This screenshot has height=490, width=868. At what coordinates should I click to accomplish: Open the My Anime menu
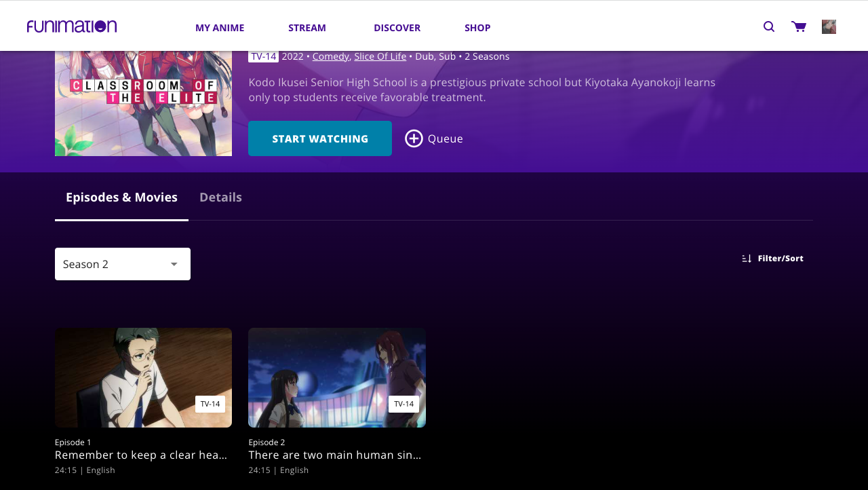click(220, 28)
